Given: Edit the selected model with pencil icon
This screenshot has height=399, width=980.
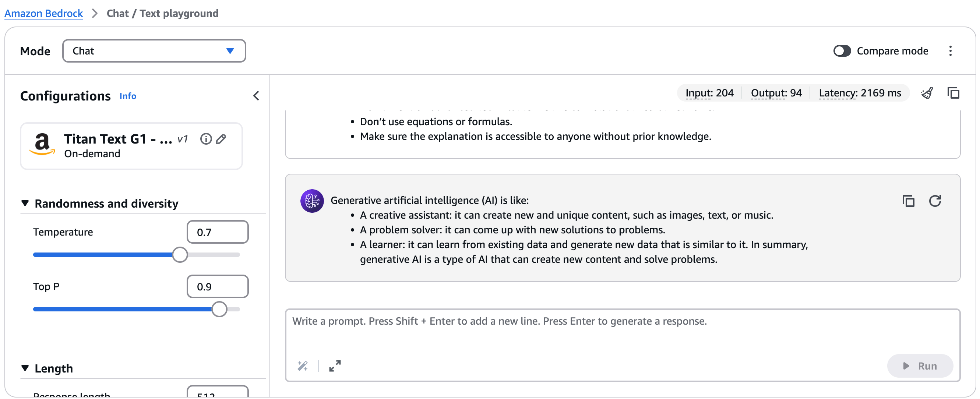Looking at the screenshot, I should (x=221, y=139).
